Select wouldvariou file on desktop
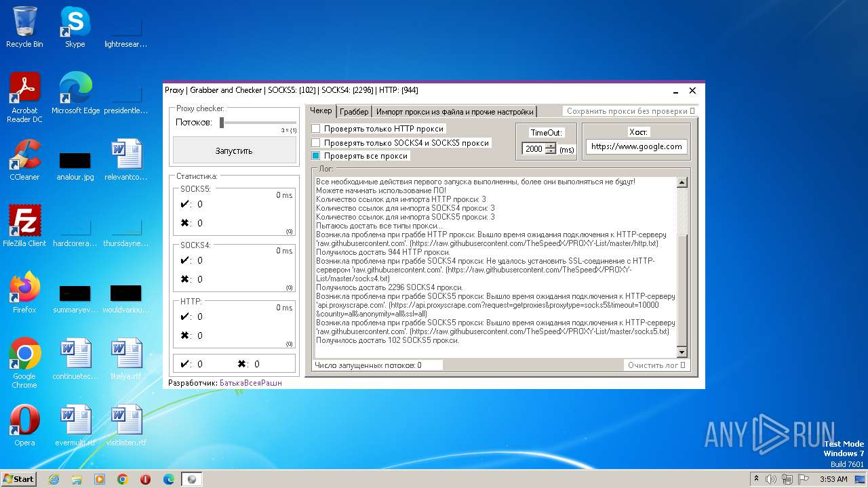The image size is (868, 488). coord(126,300)
